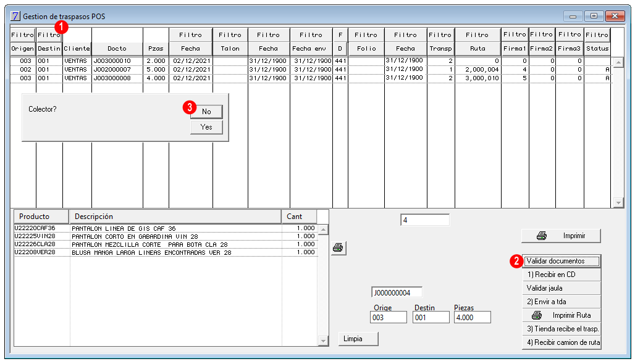
Task: Click 3) Tienda recibe el trasp. button
Action: click(561, 329)
